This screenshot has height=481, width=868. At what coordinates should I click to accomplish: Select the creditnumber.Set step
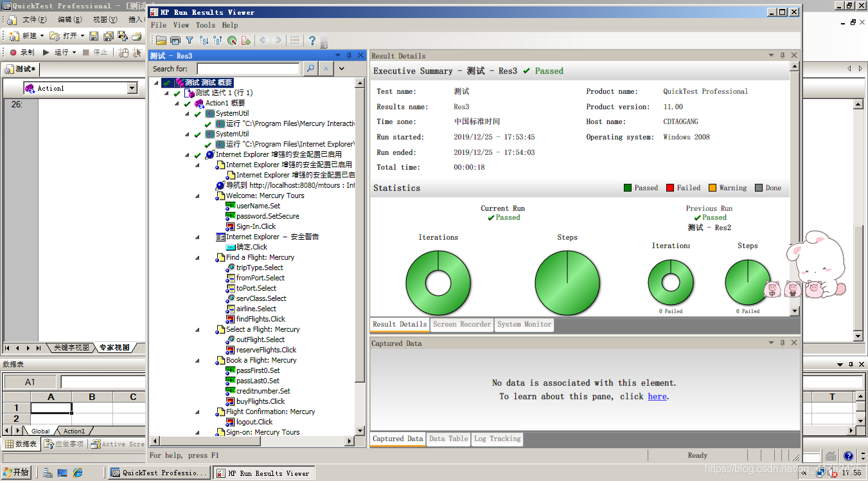[263, 391]
